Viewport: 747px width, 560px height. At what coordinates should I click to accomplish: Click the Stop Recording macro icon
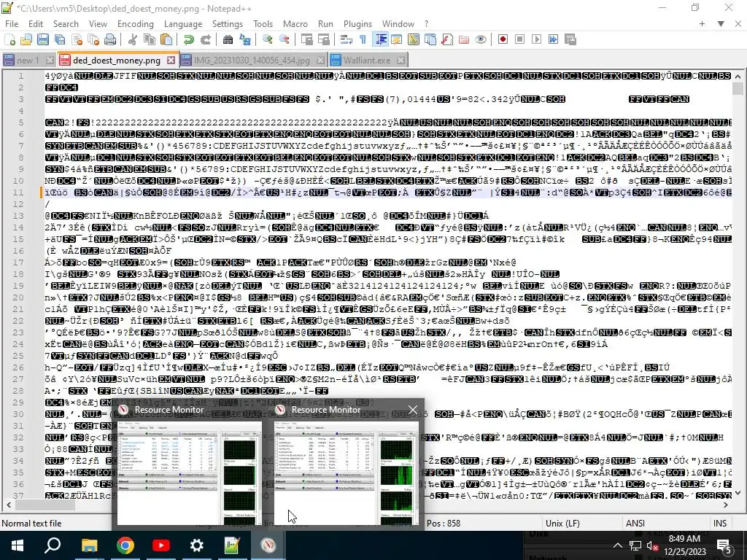[519, 39]
